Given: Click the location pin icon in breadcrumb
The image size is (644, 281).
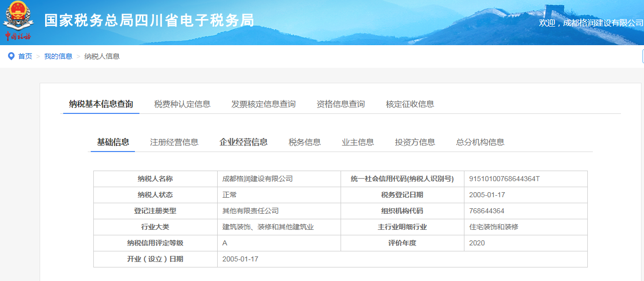Looking at the screenshot, I should point(11,56).
